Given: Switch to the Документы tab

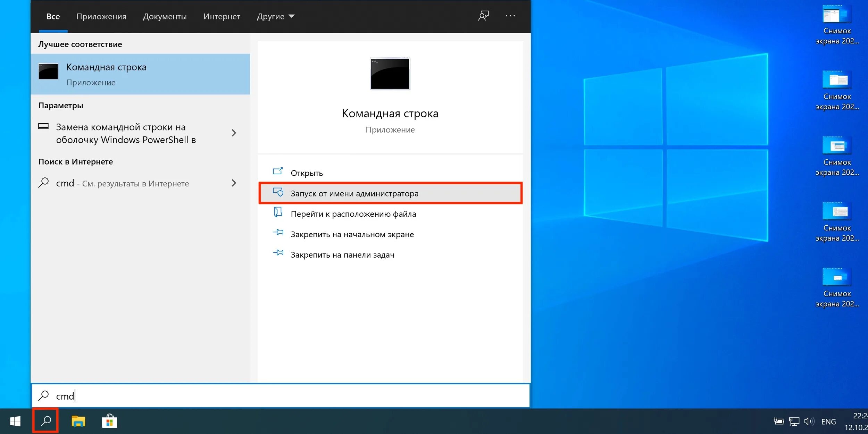Looking at the screenshot, I should tap(165, 16).
